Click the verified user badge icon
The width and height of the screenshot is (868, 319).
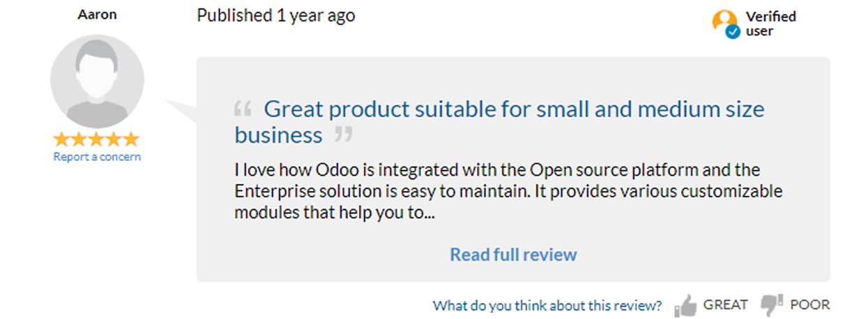tap(725, 24)
